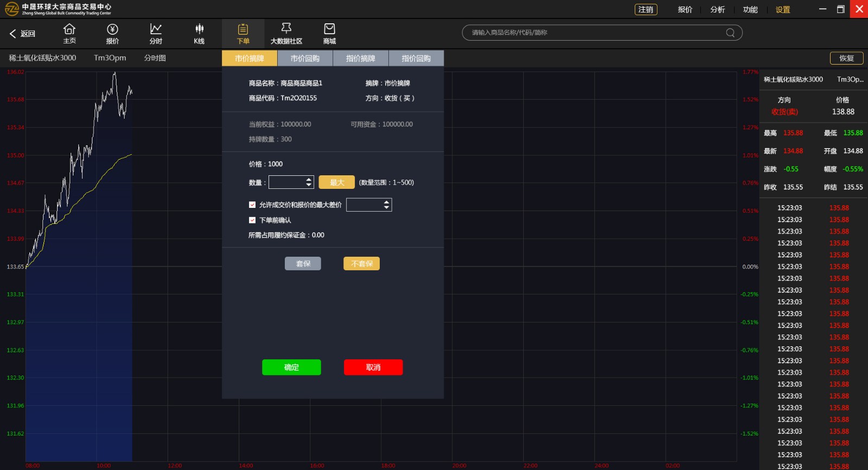868x470 pixels.
Task: Select the Tm3Opm code label
Action: coord(110,58)
